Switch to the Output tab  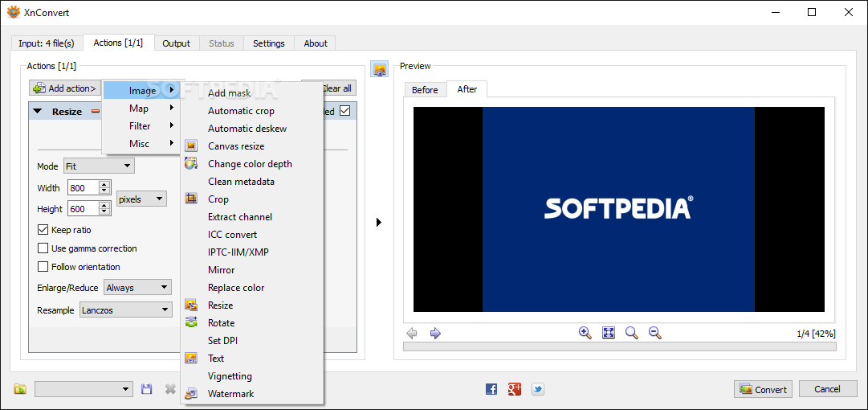(176, 43)
